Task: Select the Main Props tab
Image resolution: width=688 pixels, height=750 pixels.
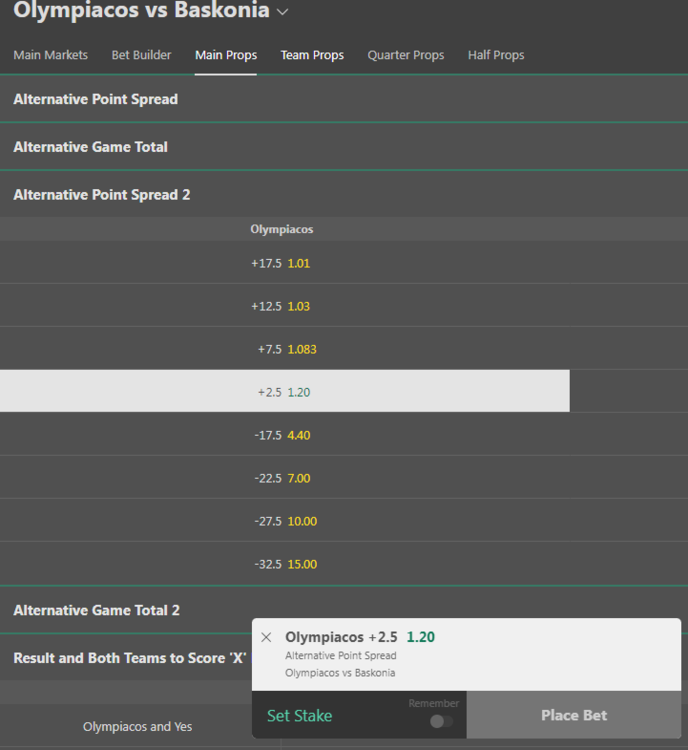Action: click(226, 55)
